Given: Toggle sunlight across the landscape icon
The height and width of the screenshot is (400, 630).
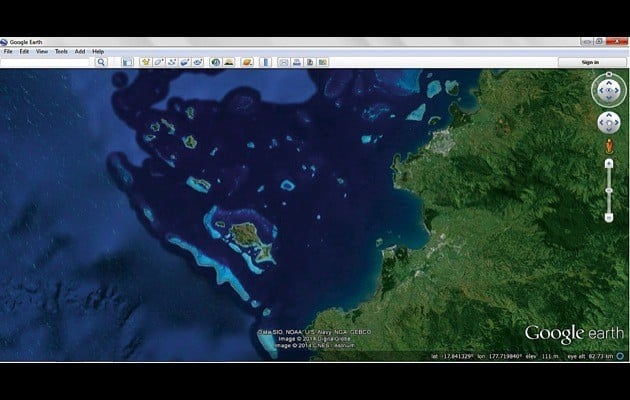Looking at the screenshot, I should 229,62.
